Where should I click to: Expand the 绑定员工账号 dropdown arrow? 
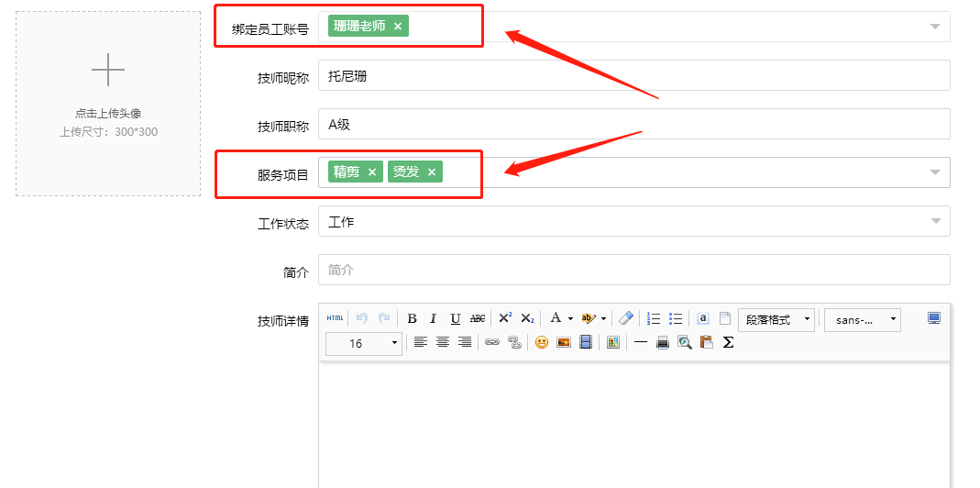point(935,27)
